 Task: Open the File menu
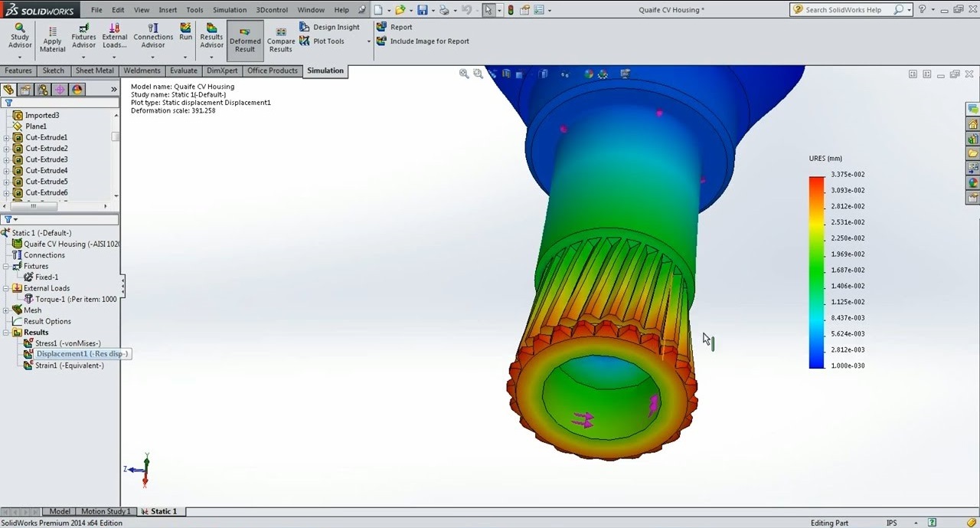[96, 10]
